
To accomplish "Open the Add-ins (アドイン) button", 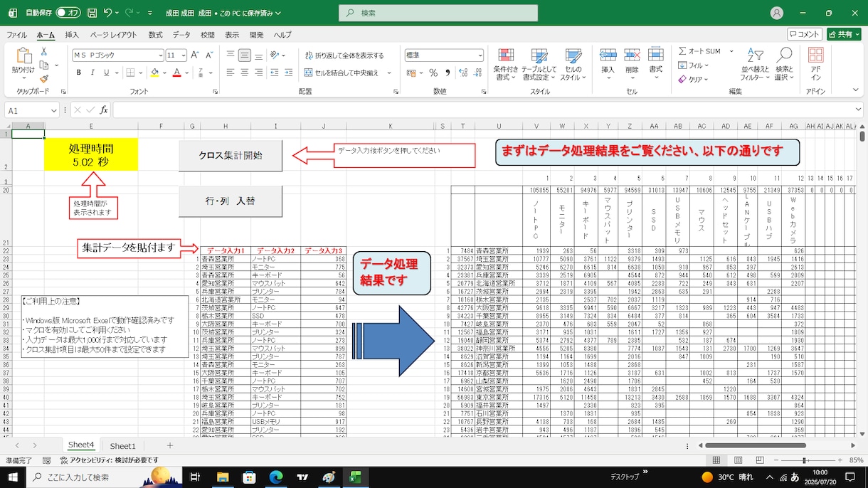I will point(816,65).
